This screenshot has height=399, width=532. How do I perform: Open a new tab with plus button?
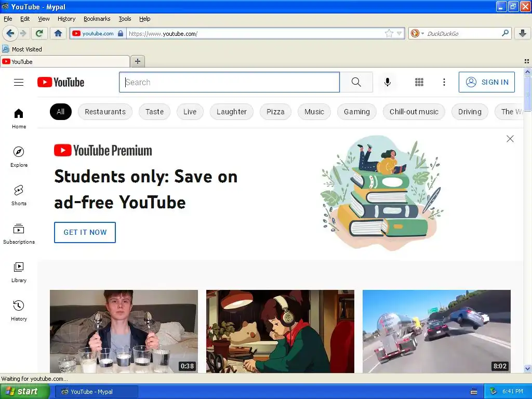pos(137,61)
